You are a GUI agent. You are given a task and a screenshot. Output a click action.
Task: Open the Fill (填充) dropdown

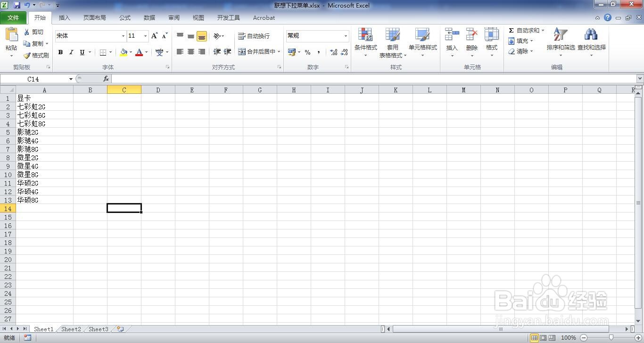pos(520,41)
